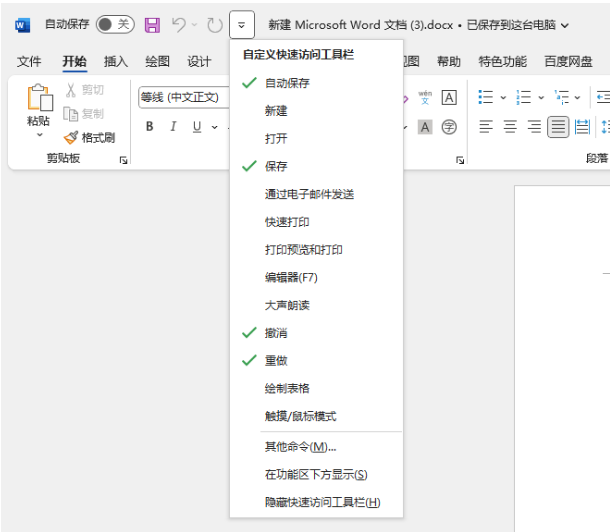Enable 通过电子邮件发送 in the menu
The height and width of the screenshot is (532, 610).
[316, 194]
